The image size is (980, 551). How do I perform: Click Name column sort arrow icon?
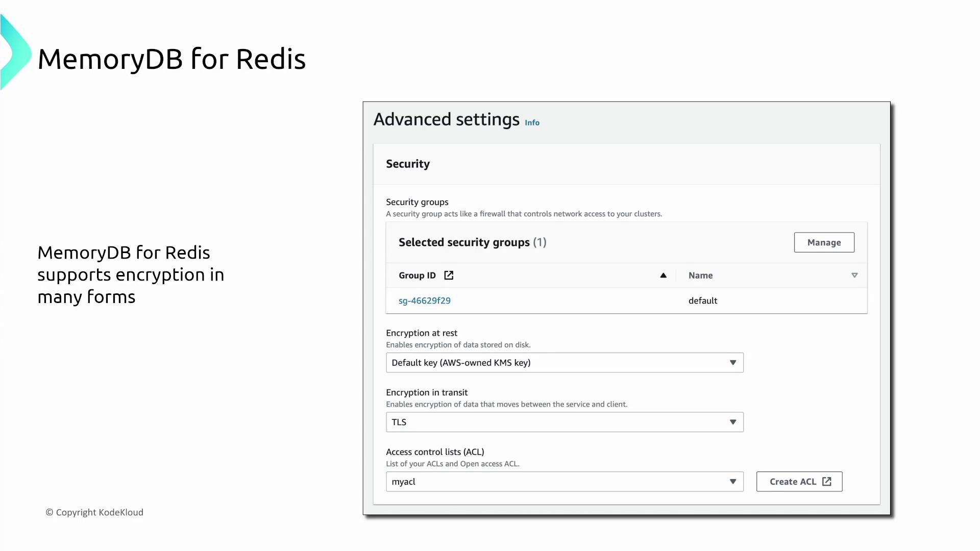point(854,275)
